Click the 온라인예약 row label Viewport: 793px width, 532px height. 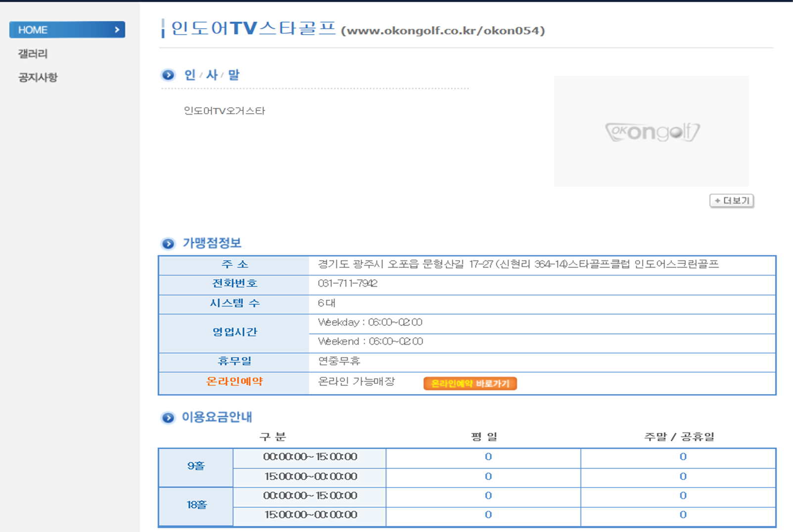[x=234, y=382]
